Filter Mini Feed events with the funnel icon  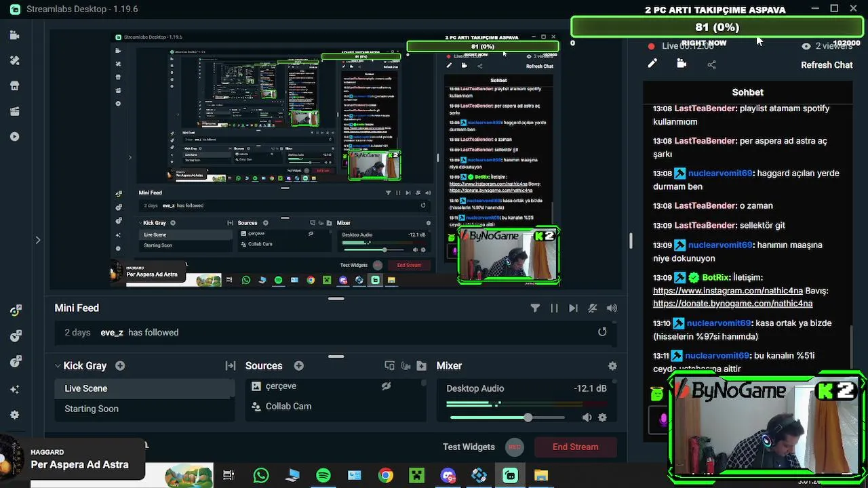pyautogui.click(x=535, y=308)
